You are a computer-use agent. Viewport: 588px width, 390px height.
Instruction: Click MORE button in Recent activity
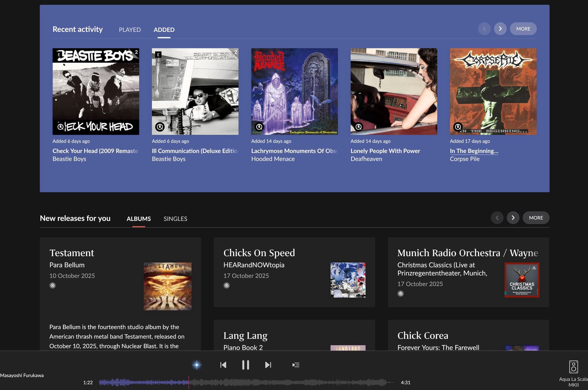pyautogui.click(x=523, y=29)
